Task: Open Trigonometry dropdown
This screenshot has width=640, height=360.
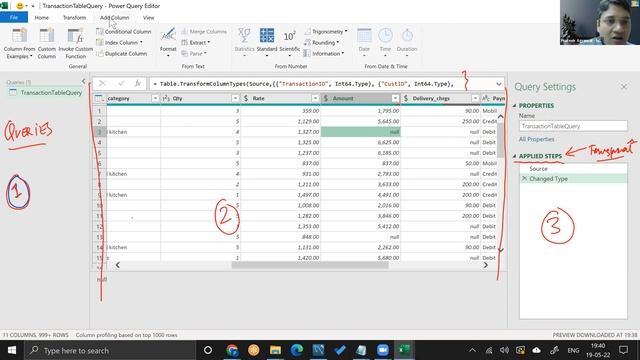Action: pos(346,31)
